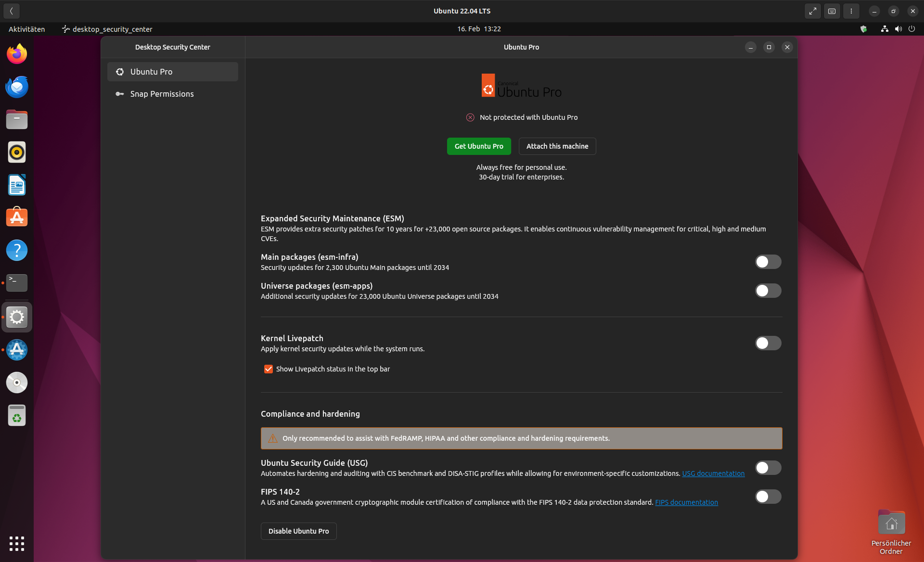Open Firefox from the dock

pos(17,54)
